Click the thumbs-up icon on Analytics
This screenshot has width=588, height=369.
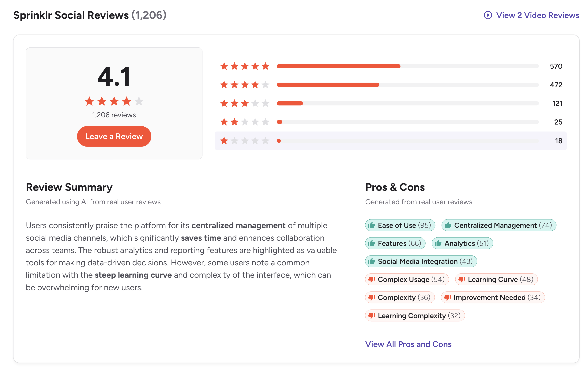click(438, 243)
